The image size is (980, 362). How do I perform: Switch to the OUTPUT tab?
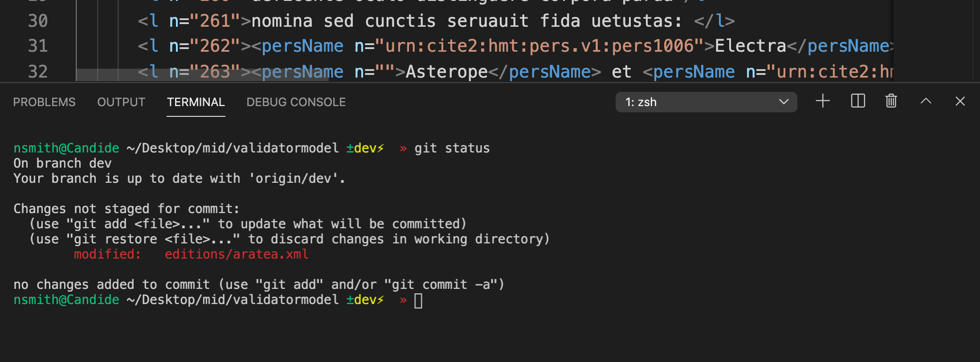121,102
